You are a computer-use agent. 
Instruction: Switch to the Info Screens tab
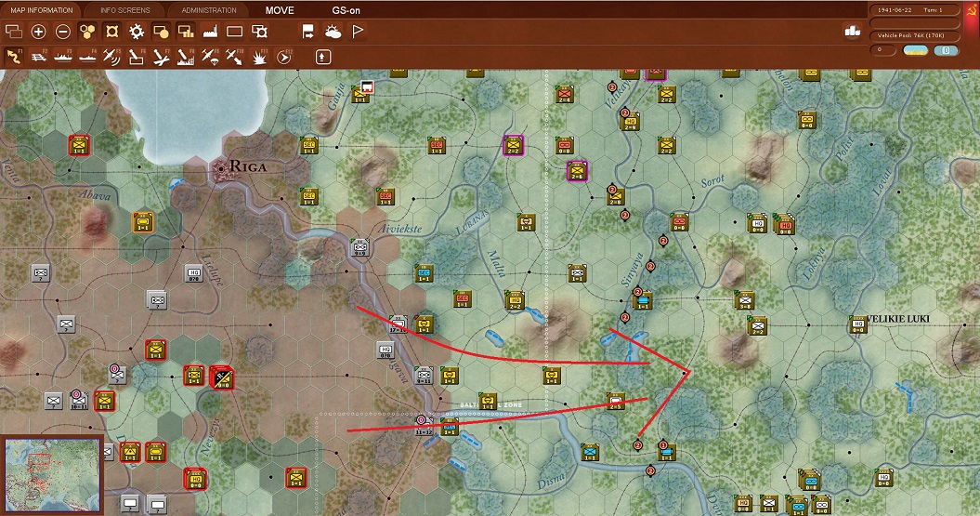click(125, 10)
